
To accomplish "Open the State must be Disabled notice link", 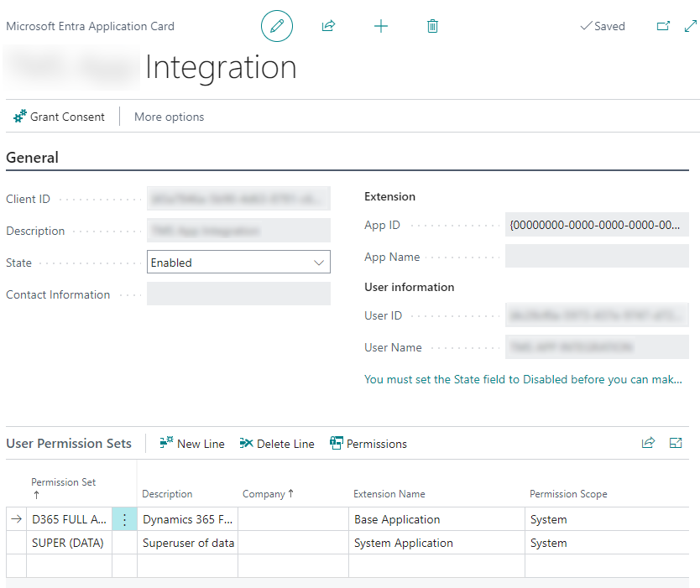I will coord(523,379).
